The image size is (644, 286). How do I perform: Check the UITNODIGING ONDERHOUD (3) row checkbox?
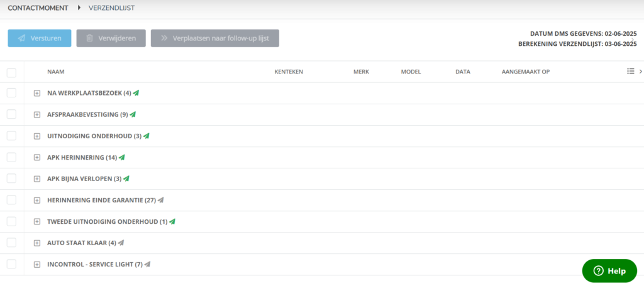coord(11,136)
